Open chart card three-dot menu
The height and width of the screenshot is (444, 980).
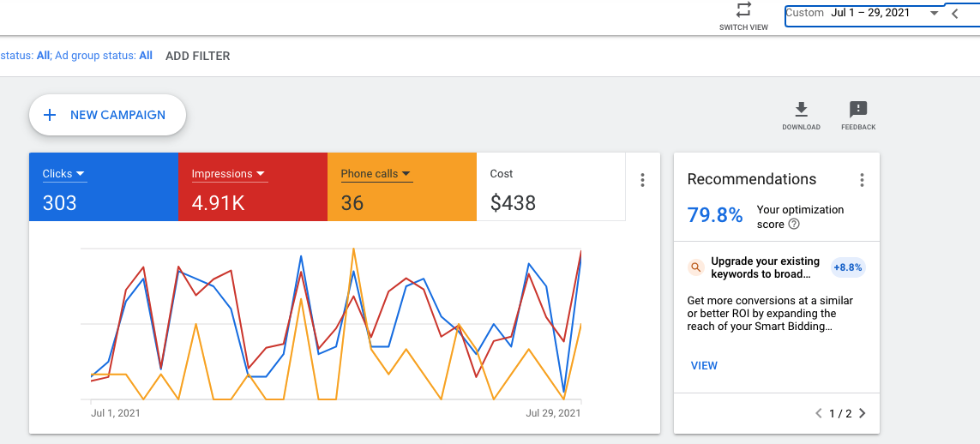tap(642, 181)
